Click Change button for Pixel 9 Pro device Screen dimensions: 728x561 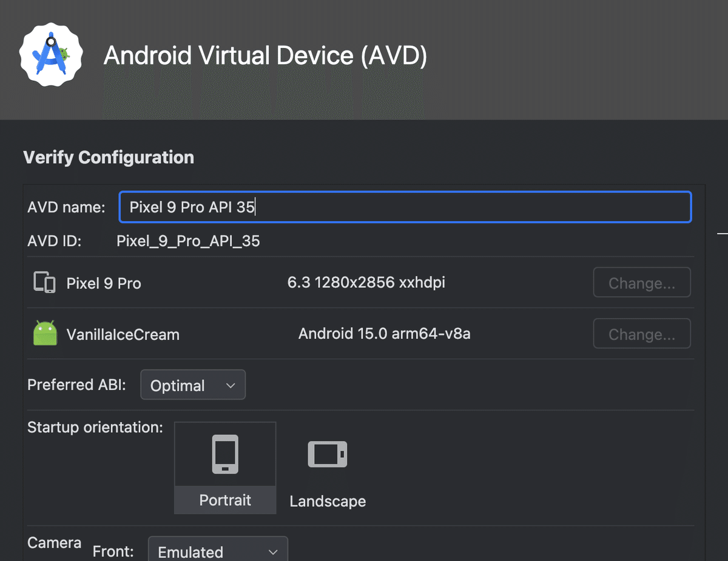tap(642, 282)
